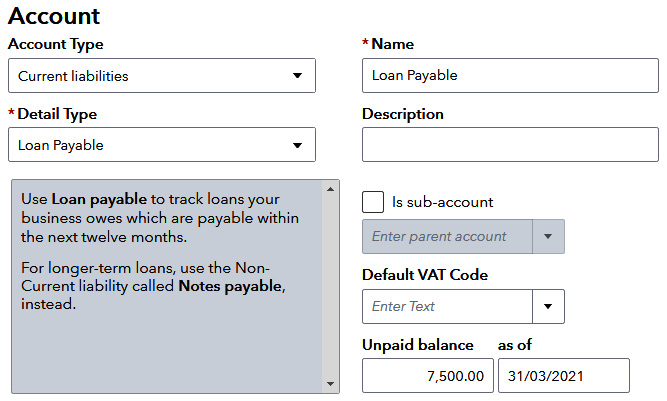Expand the Detail Type dropdown
The image size is (667, 401).
click(x=161, y=145)
